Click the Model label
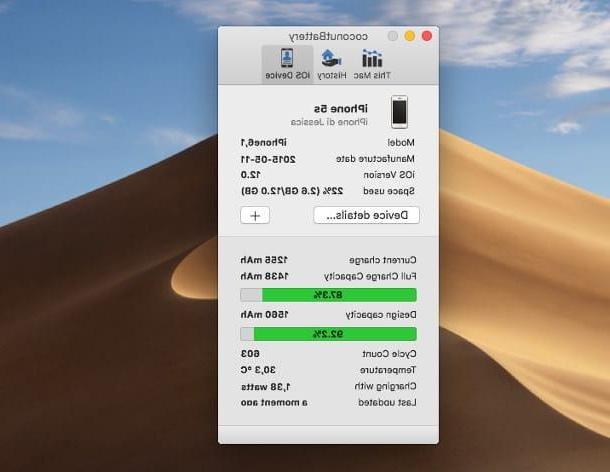 coord(401,143)
